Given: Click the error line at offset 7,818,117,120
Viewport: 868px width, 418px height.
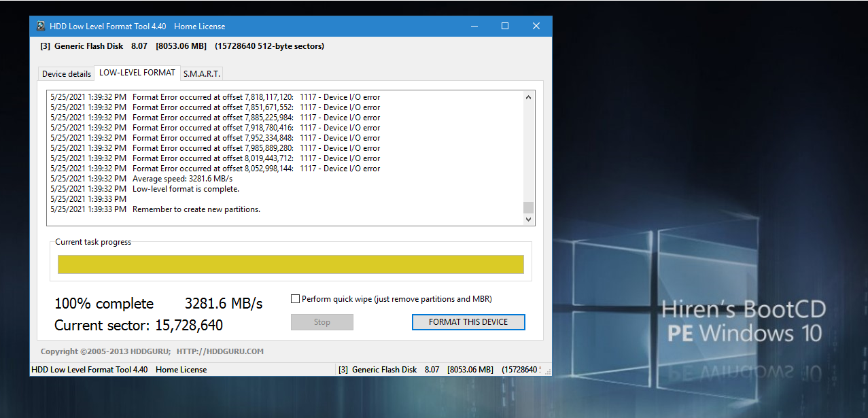Looking at the screenshot, I should (215, 97).
